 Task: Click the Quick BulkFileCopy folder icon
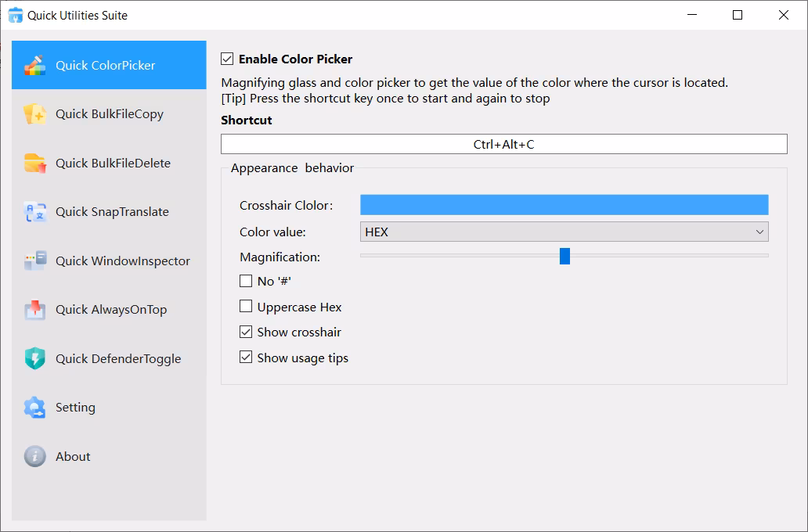34,113
